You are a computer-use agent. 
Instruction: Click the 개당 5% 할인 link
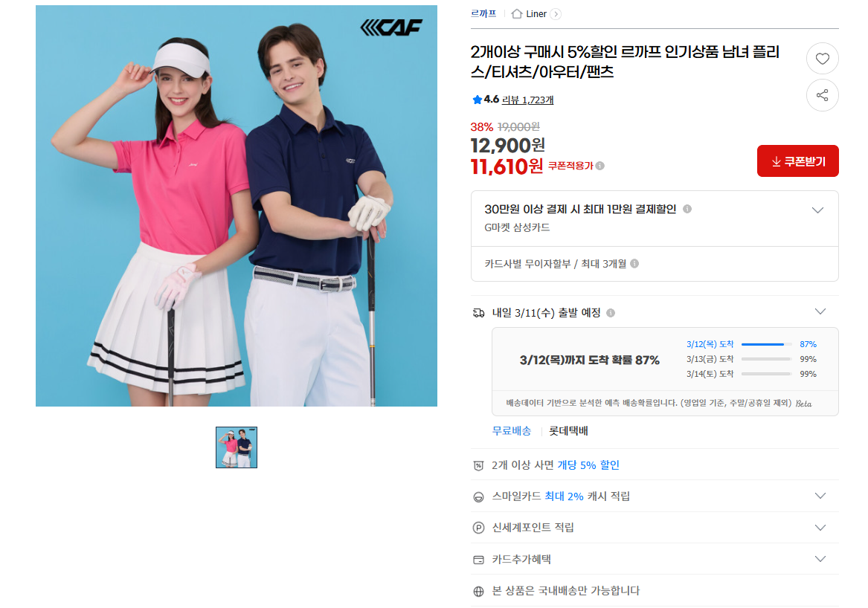click(x=588, y=465)
